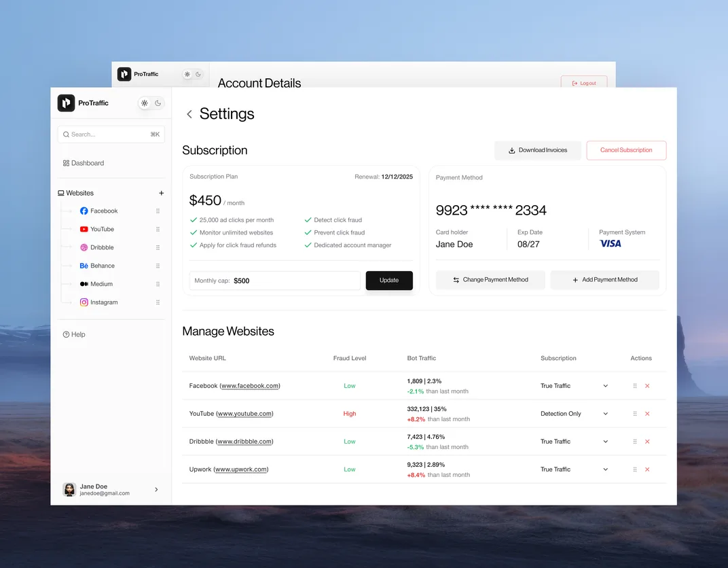Click moon theme toggle in Account Details window
728x568 pixels.
[198, 74]
